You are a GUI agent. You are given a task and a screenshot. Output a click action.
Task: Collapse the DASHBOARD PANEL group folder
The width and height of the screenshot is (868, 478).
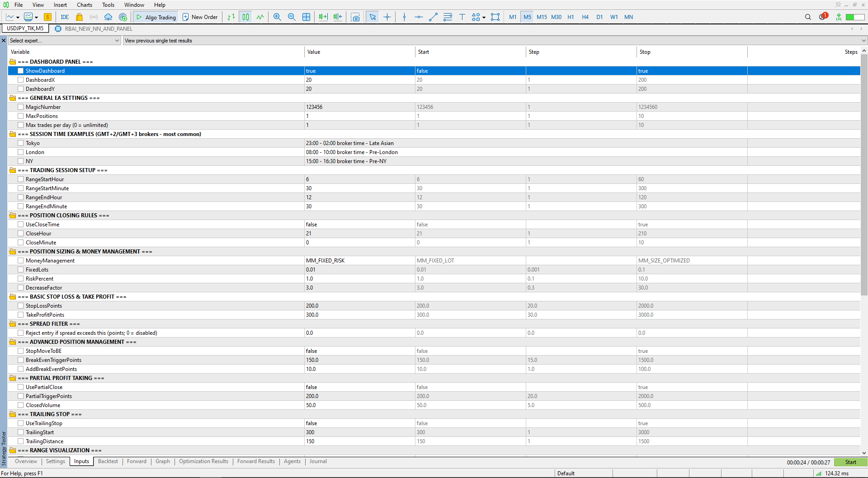[x=13, y=62]
